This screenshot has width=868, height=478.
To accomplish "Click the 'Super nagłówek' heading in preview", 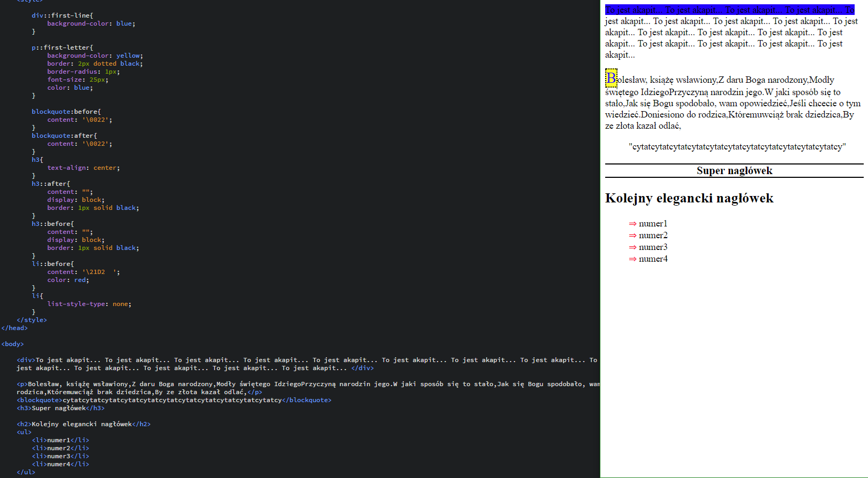I will click(x=734, y=171).
